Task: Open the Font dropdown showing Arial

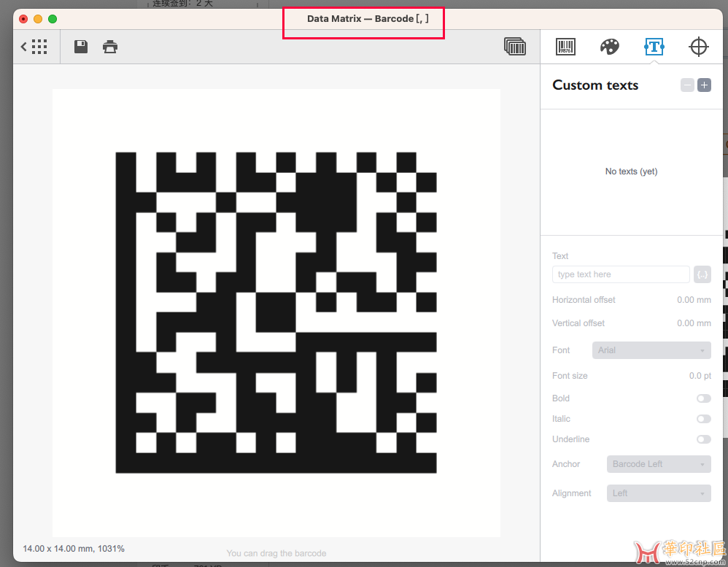Action: click(651, 350)
